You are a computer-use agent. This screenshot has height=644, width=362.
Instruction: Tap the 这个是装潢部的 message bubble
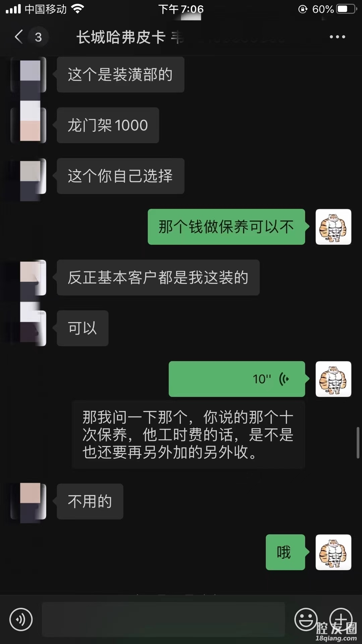120,74
